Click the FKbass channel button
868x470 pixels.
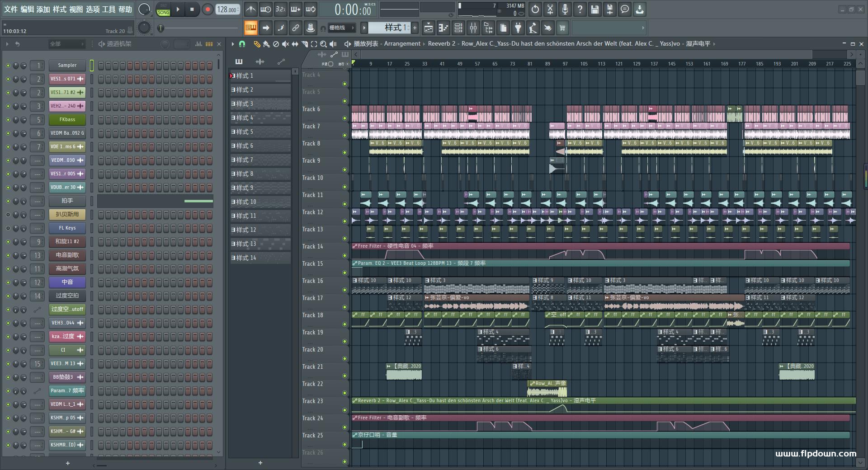click(67, 120)
